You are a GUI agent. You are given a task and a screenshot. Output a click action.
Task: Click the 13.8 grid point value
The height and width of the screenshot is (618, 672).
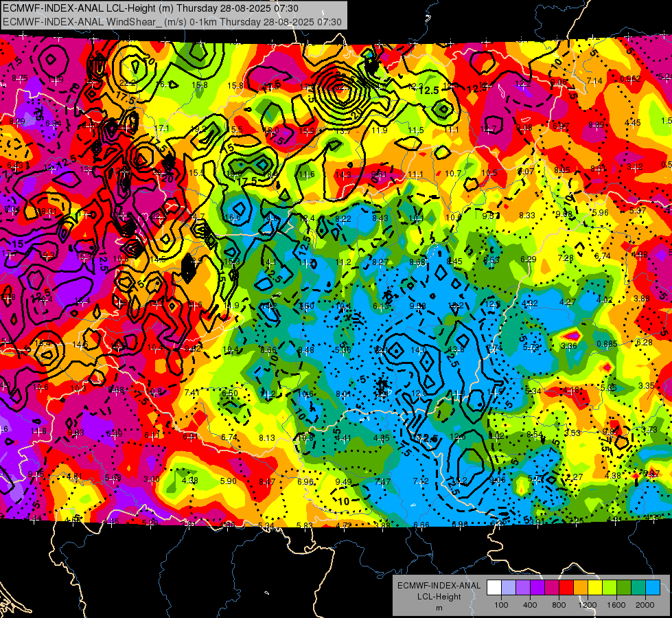coord(456,349)
